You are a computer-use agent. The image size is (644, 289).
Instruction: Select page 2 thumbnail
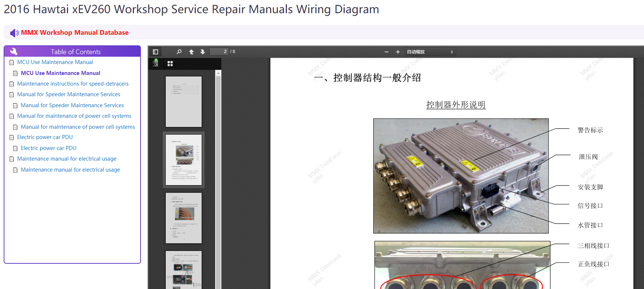(184, 160)
